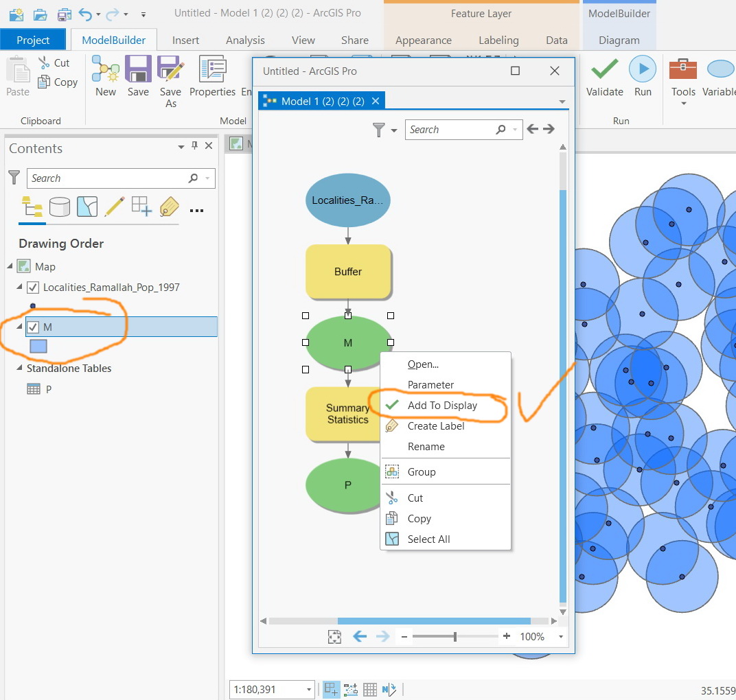The width and height of the screenshot is (736, 700).
Task: Select List By Labeling tag icon
Action: tap(170, 207)
